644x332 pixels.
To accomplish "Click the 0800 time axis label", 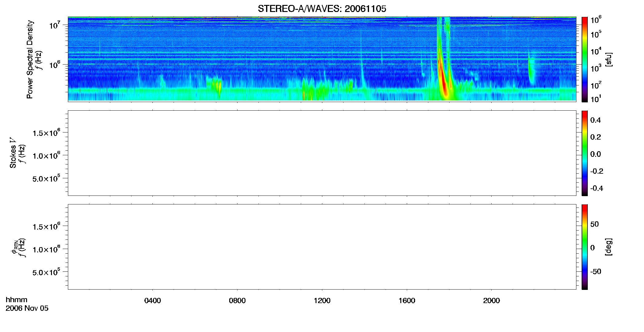I will [x=237, y=300].
